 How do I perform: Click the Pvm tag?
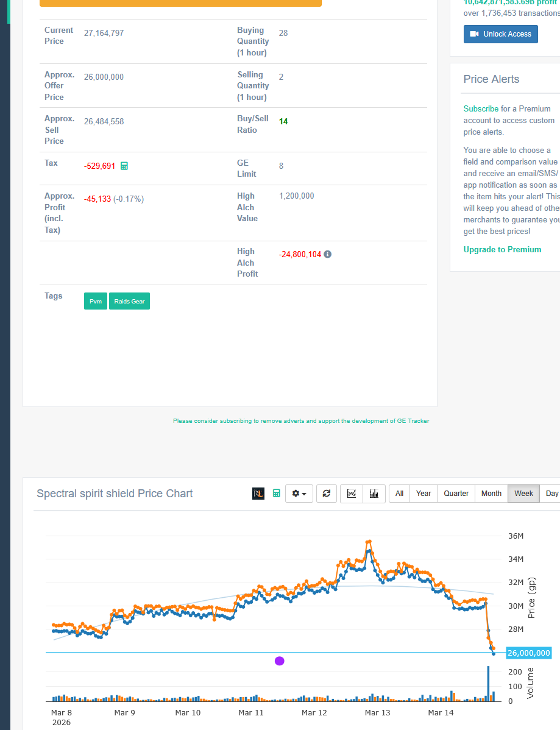click(x=96, y=301)
